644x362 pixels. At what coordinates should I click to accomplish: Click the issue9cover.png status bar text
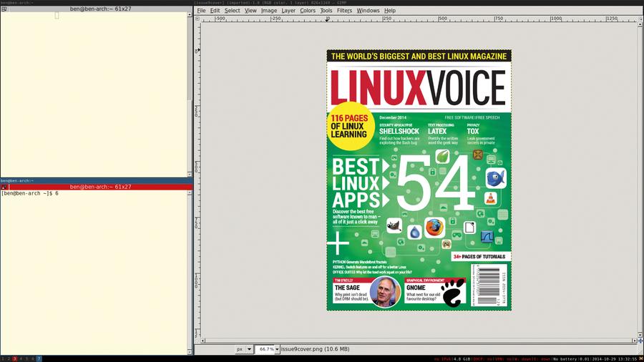(x=315, y=349)
